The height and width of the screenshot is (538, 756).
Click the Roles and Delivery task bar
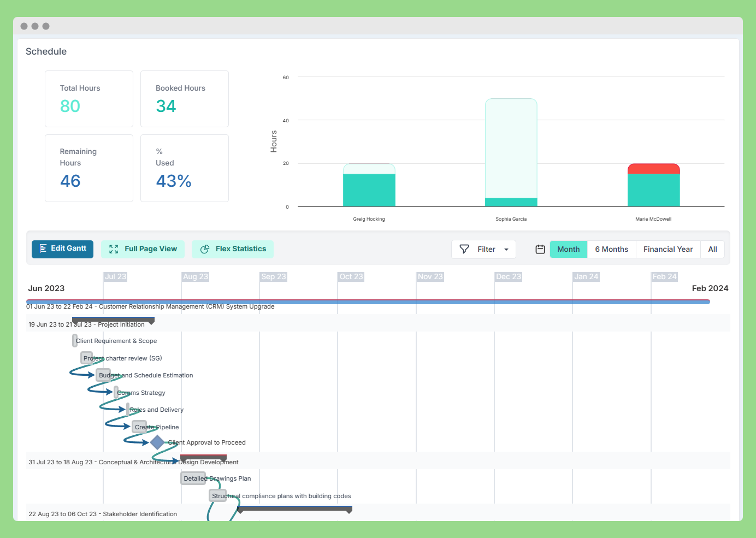point(128,409)
